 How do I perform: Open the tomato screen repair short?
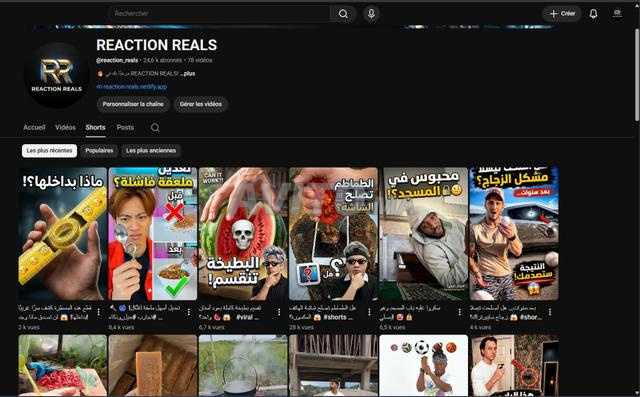coord(333,234)
